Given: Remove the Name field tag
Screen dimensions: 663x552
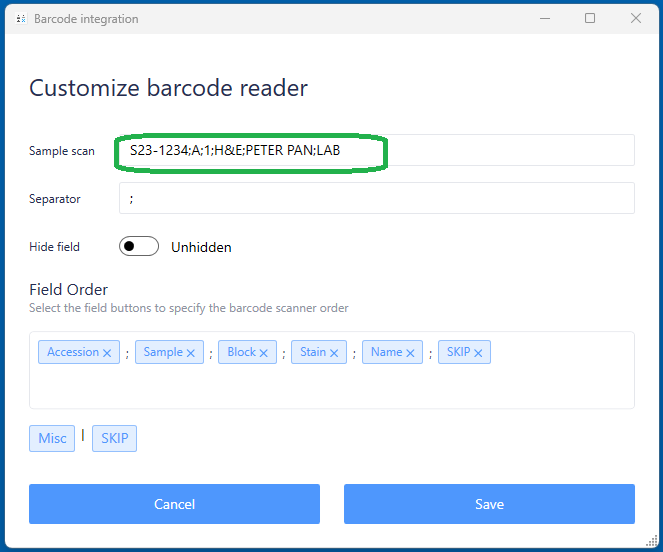Looking at the screenshot, I should [410, 353].
